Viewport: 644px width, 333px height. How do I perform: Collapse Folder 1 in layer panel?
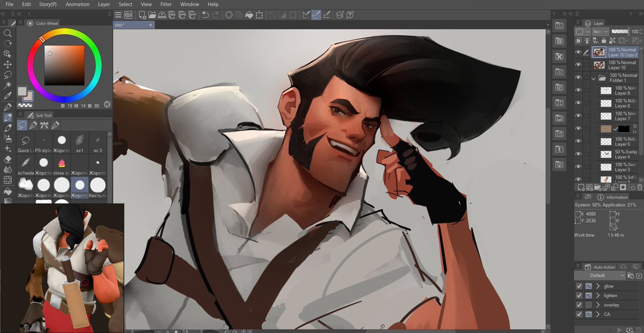tap(594, 78)
